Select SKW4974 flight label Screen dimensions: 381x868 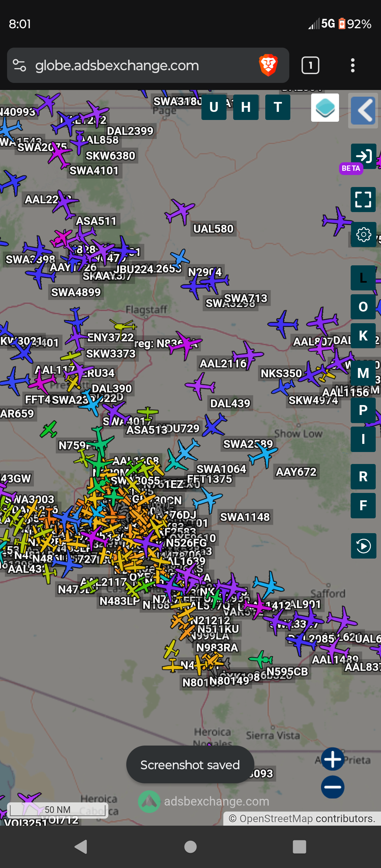(x=313, y=400)
